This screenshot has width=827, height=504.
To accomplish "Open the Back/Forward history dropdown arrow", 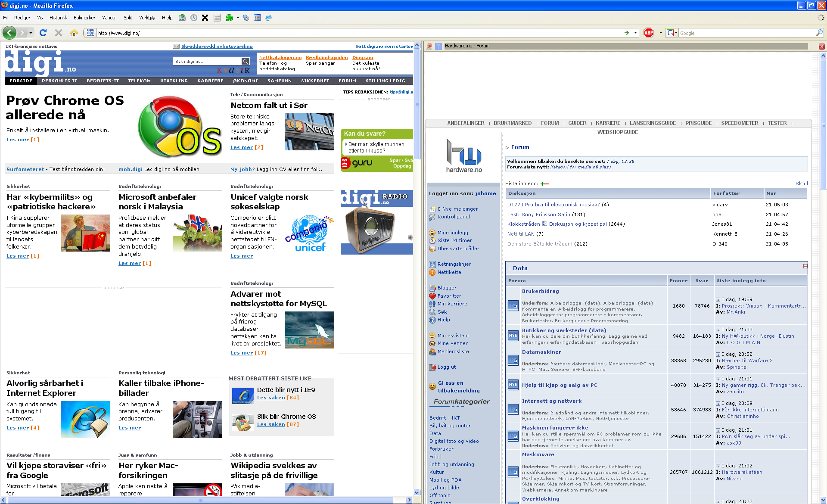I will pos(31,33).
